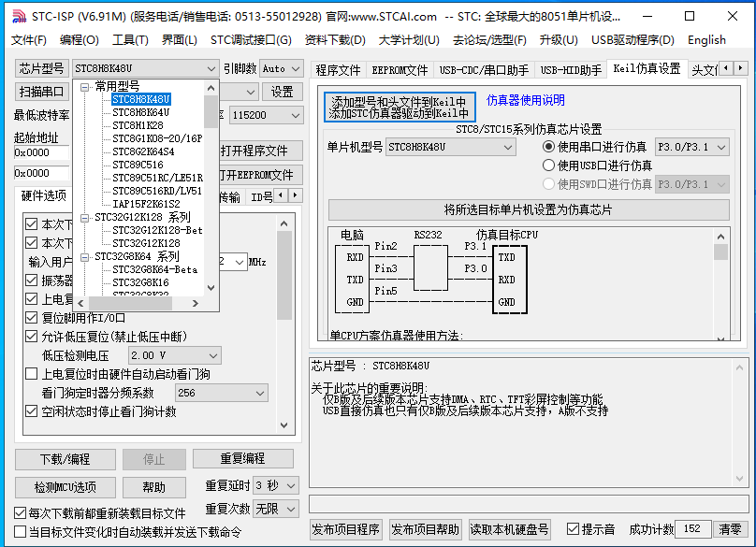Screen dimensions: 756x547
Task: Toggle 允许低压复位(禁止低压中断) checkbox
Action: tap(31, 337)
